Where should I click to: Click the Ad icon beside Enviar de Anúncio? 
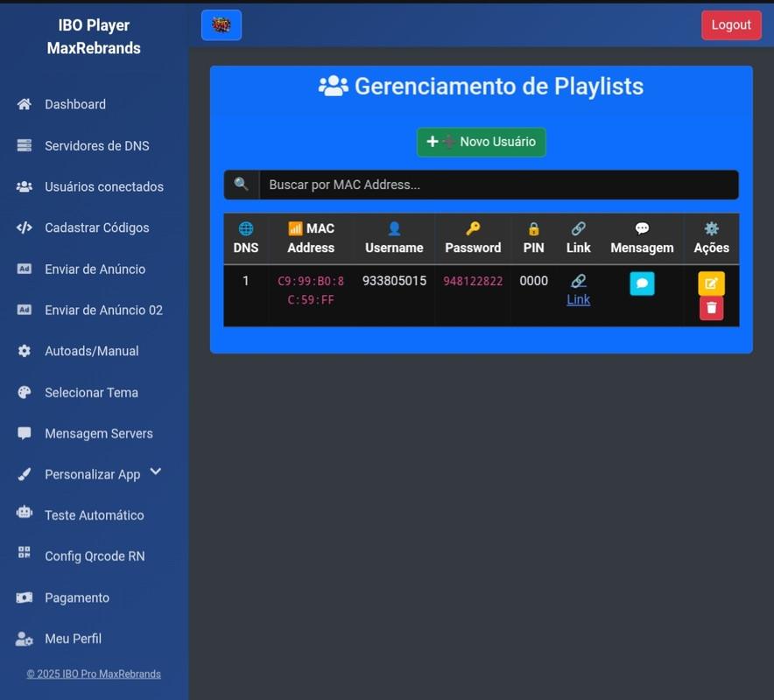coord(25,269)
